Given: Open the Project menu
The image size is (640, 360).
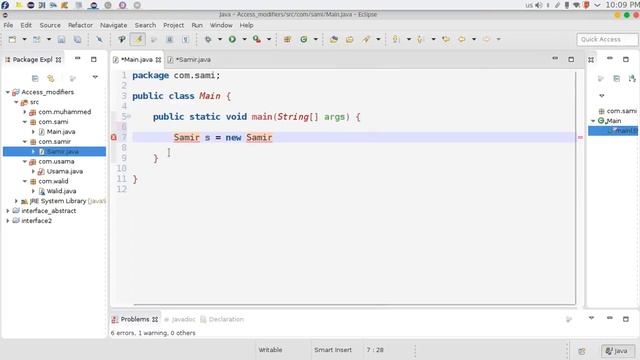Looking at the screenshot, I should pyautogui.click(x=173, y=25).
